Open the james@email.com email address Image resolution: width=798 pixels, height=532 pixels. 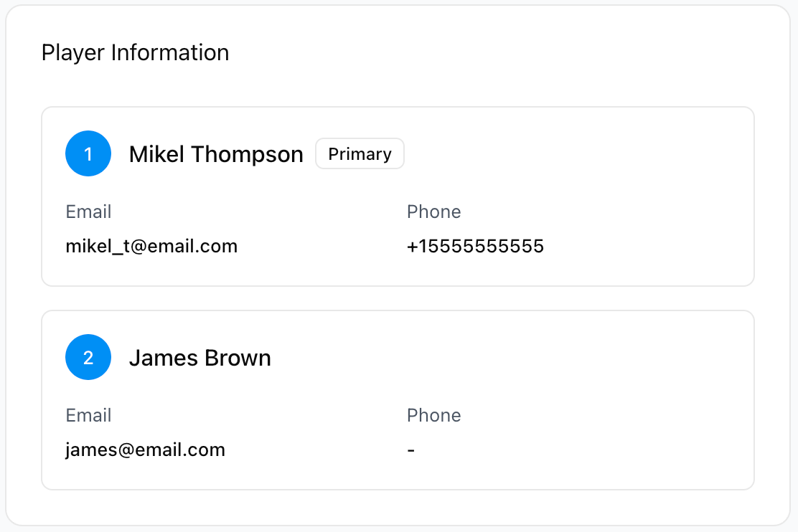coord(145,450)
